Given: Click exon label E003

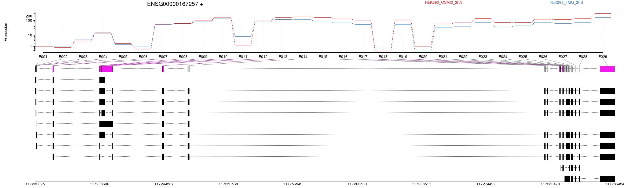Looking at the screenshot, I should [x=83, y=57].
